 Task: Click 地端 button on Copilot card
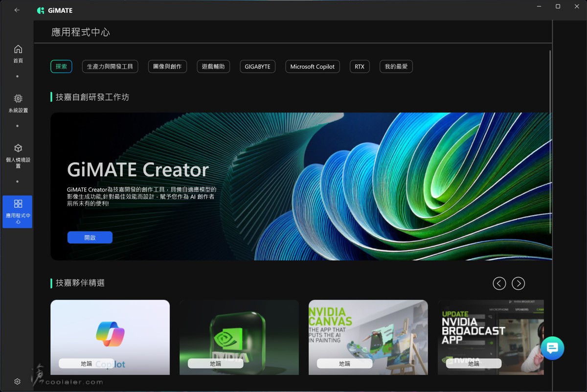pos(87,364)
